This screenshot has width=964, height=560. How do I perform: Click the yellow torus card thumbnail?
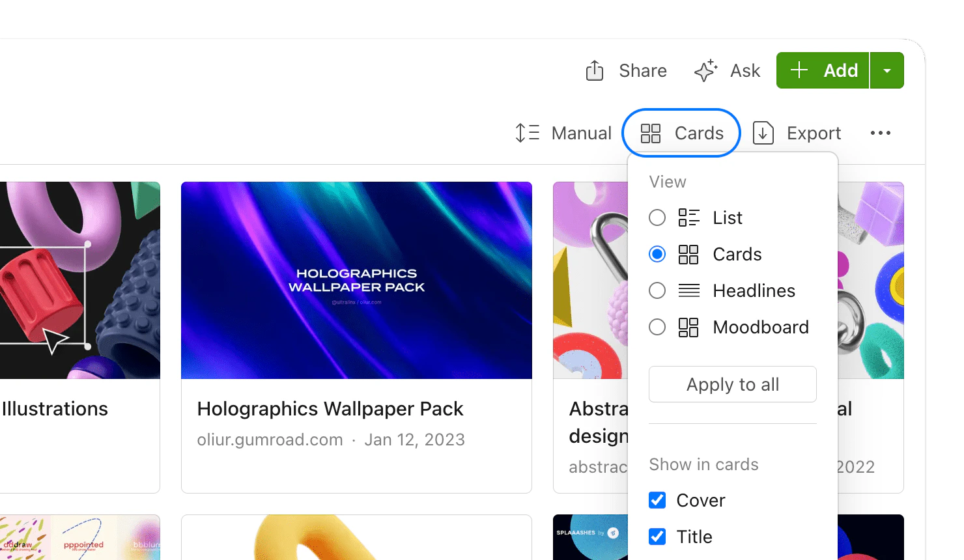356,537
